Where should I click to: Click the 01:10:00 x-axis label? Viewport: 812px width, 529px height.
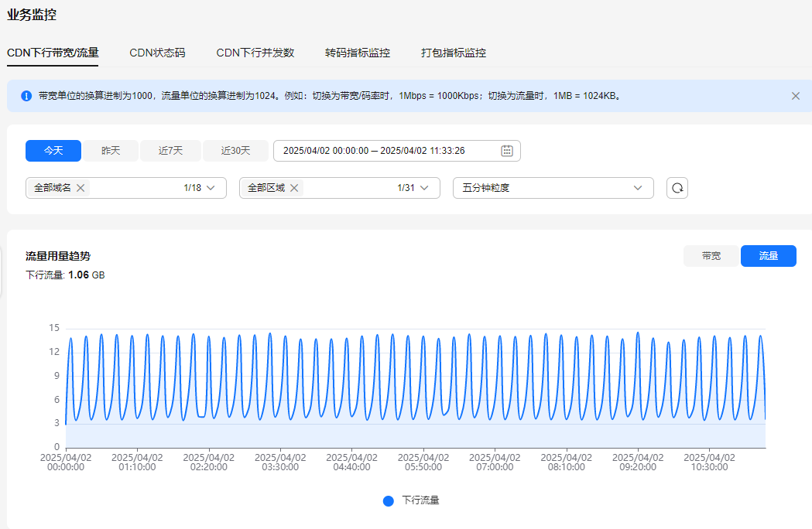137,462
